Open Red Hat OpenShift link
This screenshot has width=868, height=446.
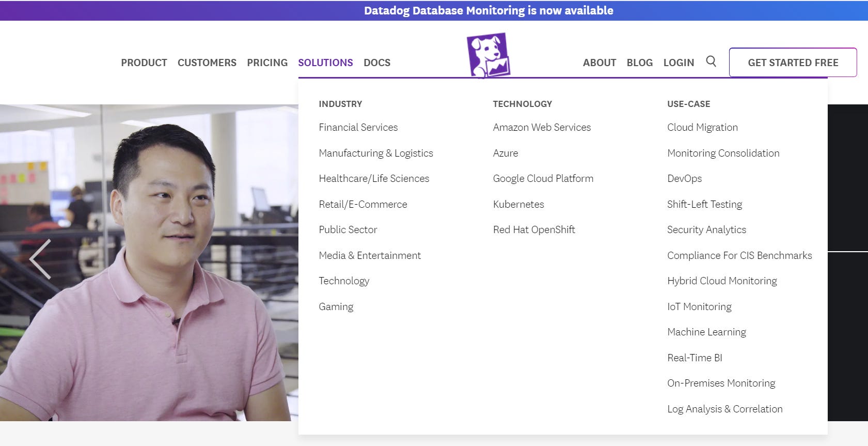point(534,229)
